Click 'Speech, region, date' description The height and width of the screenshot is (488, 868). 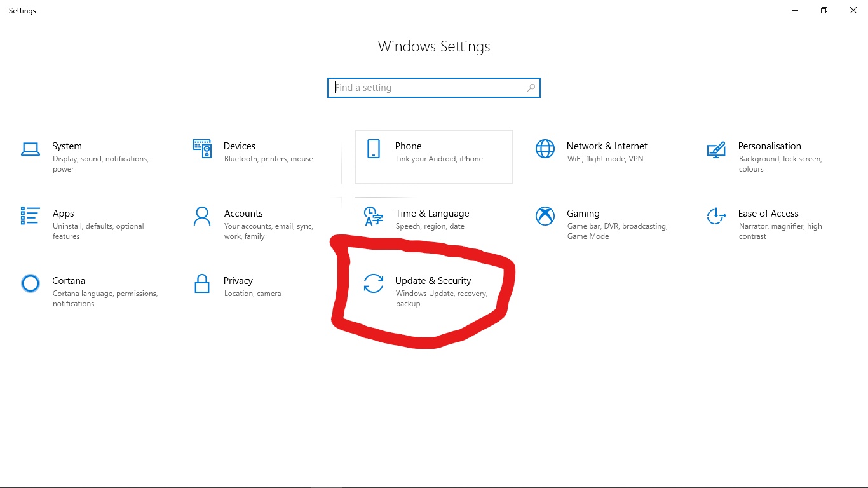click(x=430, y=226)
